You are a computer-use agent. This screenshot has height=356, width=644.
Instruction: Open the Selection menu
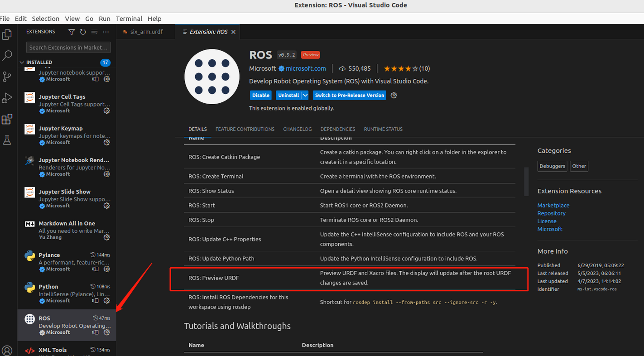(46, 19)
